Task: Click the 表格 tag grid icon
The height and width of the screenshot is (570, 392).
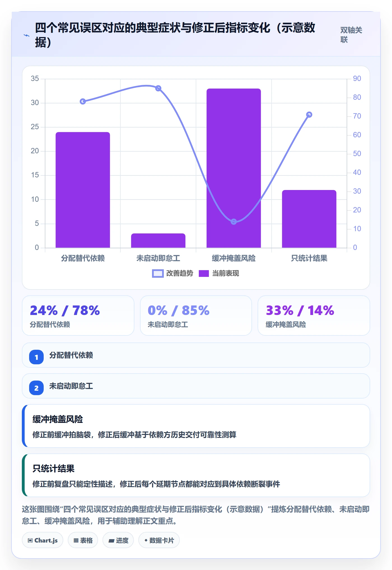Action: pos(76,541)
